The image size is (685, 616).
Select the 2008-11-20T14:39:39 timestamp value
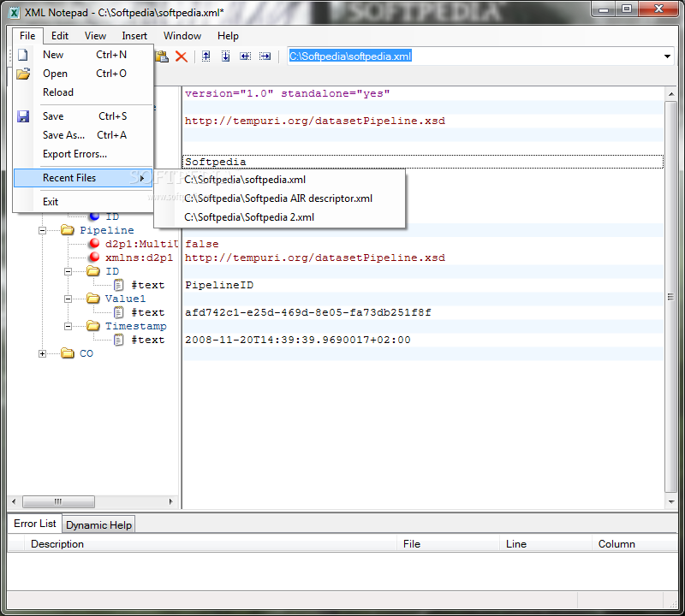pos(297,341)
